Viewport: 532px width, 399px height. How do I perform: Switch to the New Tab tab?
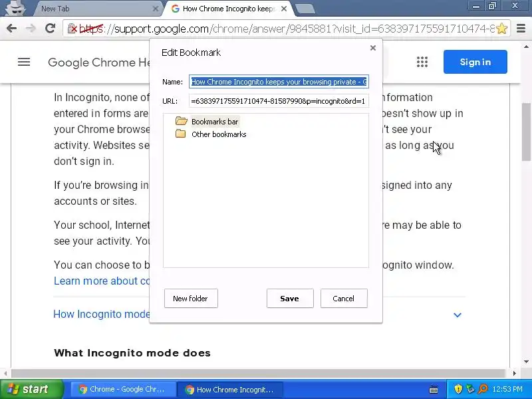pos(96,9)
